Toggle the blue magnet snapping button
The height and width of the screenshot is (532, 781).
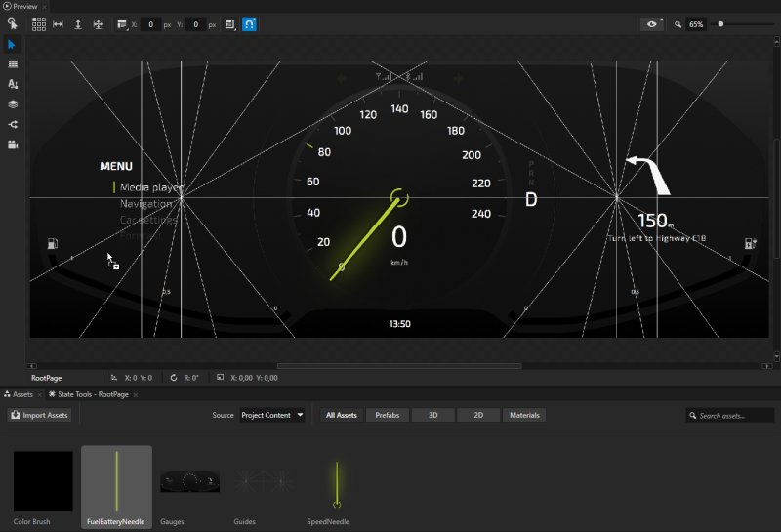[x=250, y=24]
